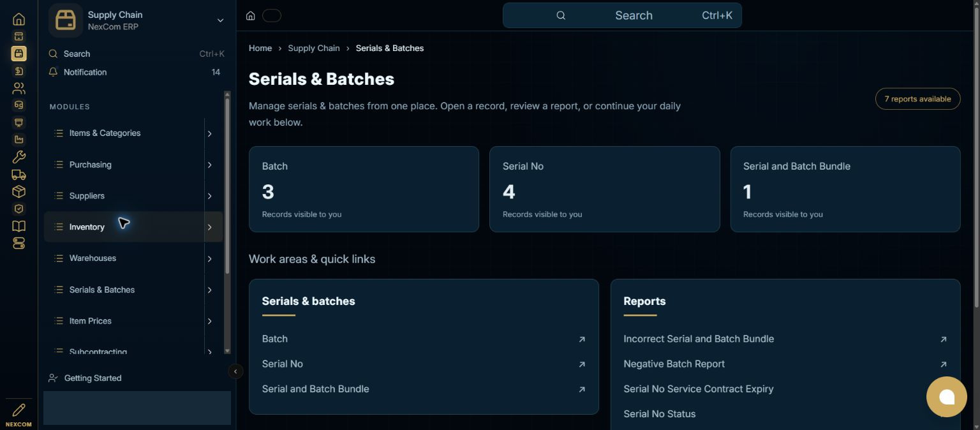Screen dimensions: 980x430
Task: Collapse the sidebar with the round arrow button
Action: pyautogui.click(x=235, y=371)
